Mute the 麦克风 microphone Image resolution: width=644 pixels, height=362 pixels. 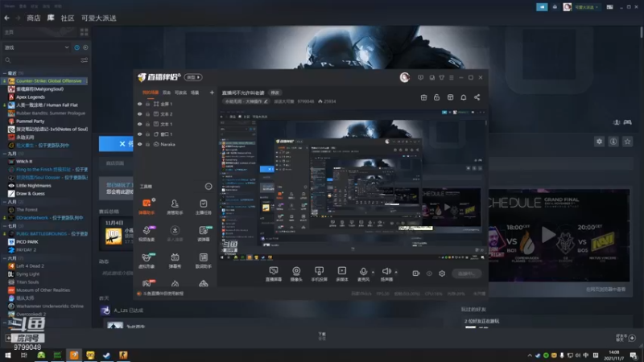point(364,274)
